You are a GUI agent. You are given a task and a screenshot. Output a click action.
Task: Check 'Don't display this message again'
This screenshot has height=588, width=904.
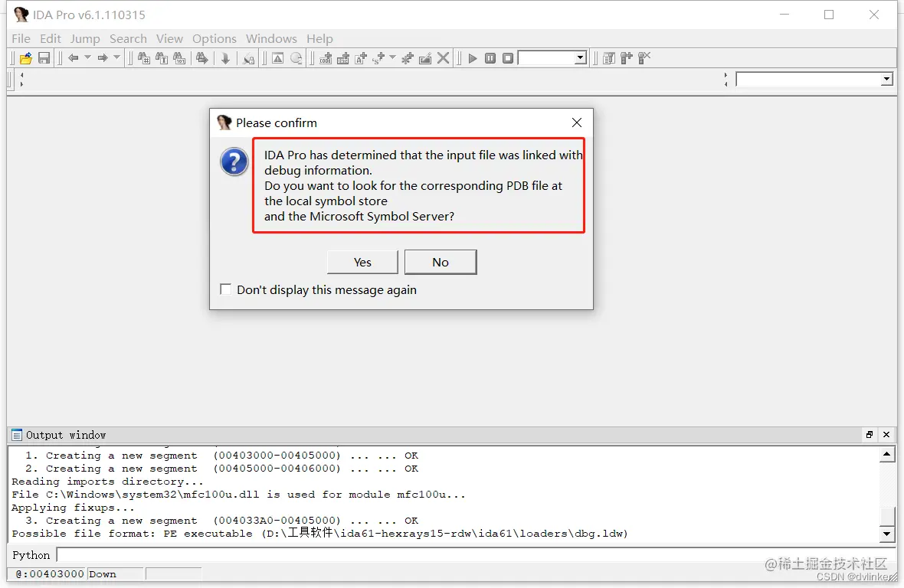click(x=226, y=289)
